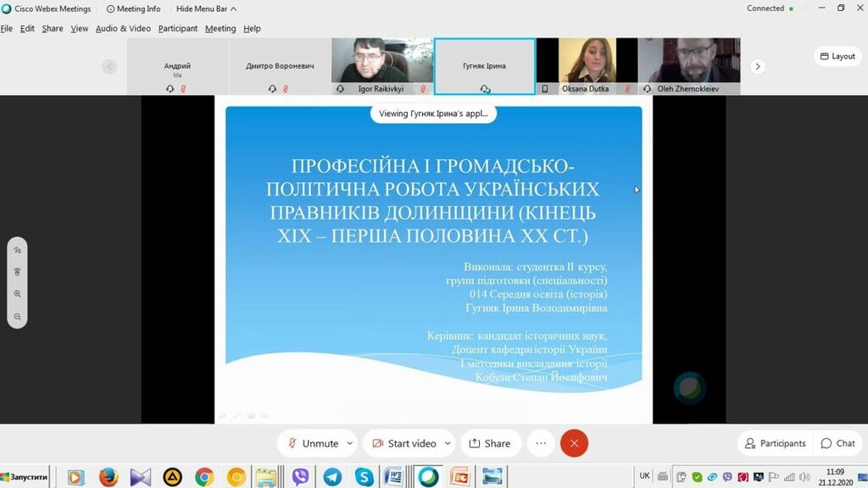Open the Chat panel
The height and width of the screenshot is (488, 868).
tap(837, 443)
